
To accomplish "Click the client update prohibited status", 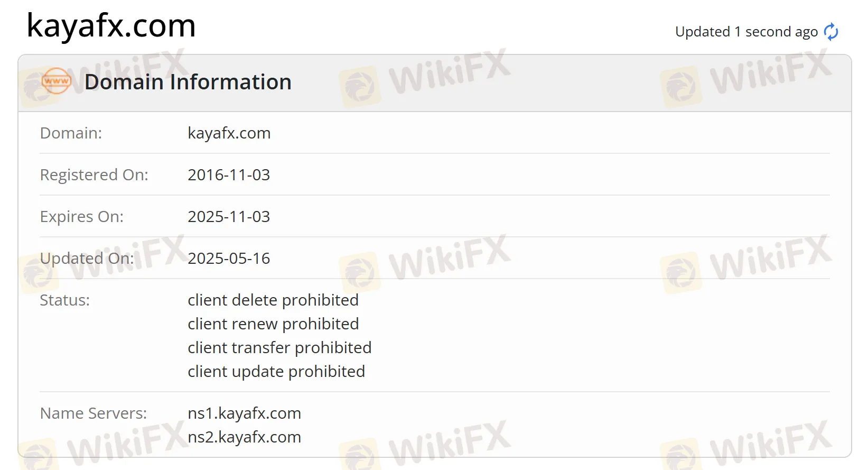I will point(276,371).
